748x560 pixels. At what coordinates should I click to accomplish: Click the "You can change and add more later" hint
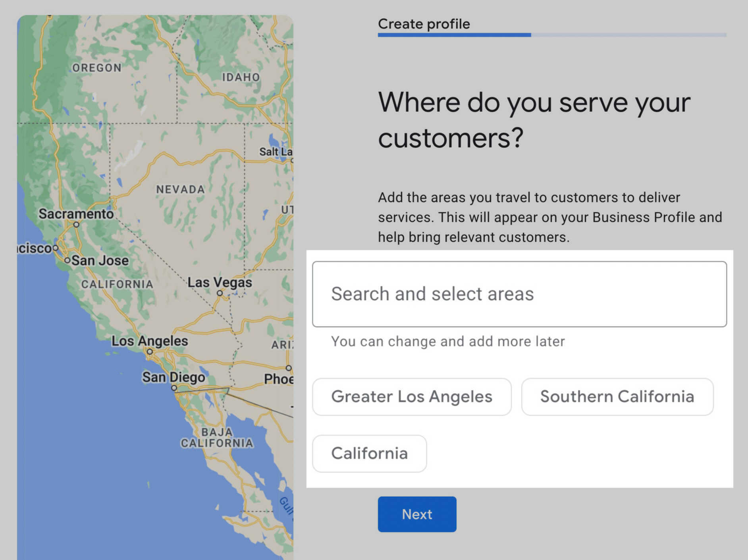pos(448,342)
